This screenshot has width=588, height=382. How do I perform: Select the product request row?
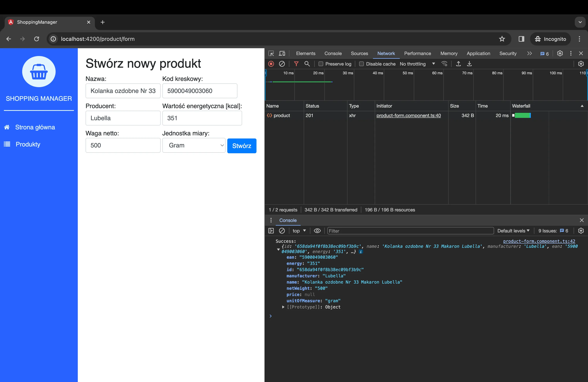tap(426, 115)
